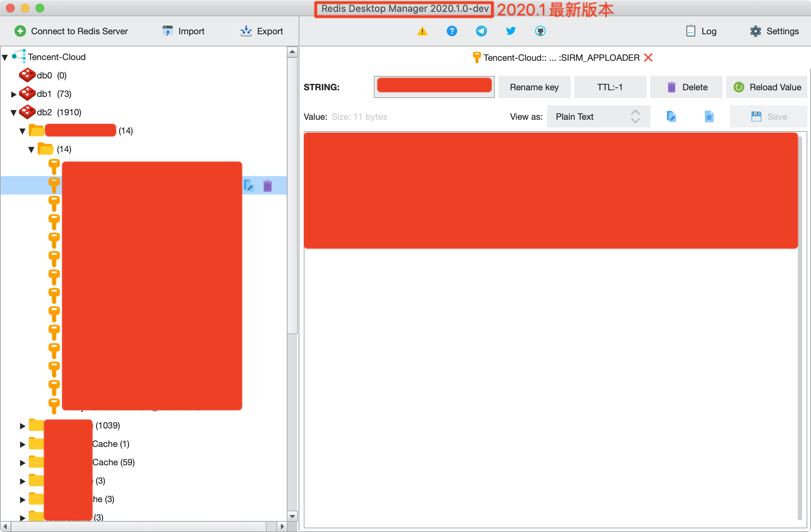811x532 pixels.
Task: Click the value editor vertical scrollbar
Action: point(800,328)
